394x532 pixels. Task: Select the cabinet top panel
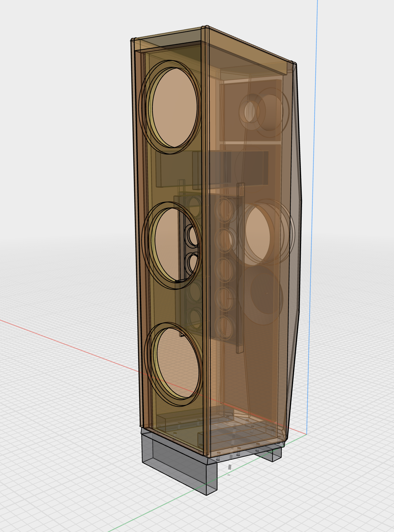[x=213, y=44]
